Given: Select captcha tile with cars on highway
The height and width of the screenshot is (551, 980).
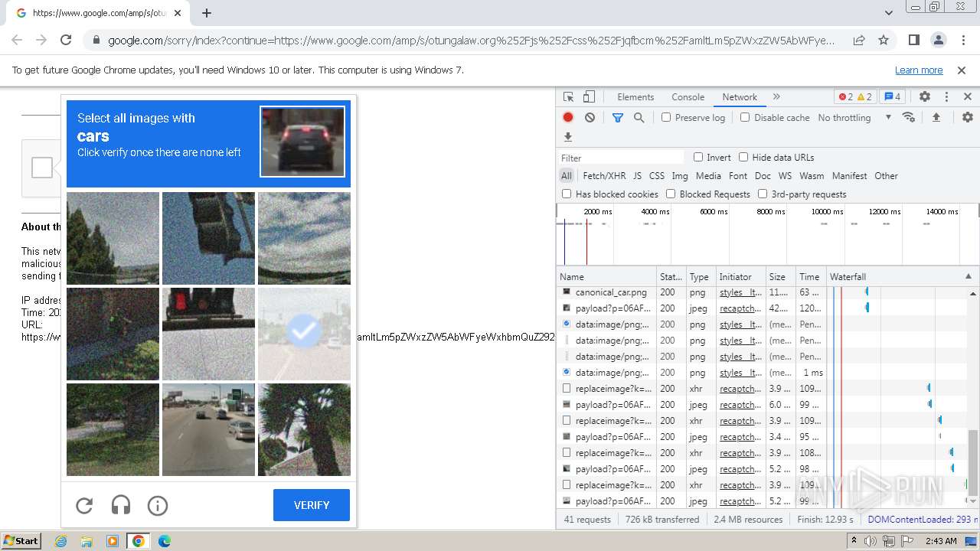Looking at the screenshot, I should click(x=208, y=429).
